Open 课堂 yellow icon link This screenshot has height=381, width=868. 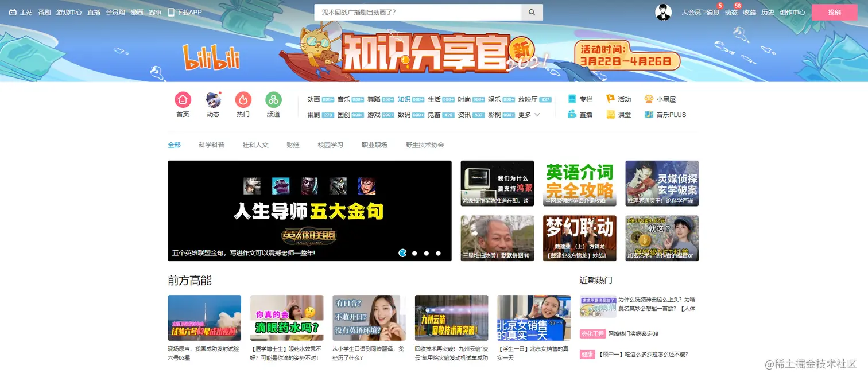pos(618,115)
